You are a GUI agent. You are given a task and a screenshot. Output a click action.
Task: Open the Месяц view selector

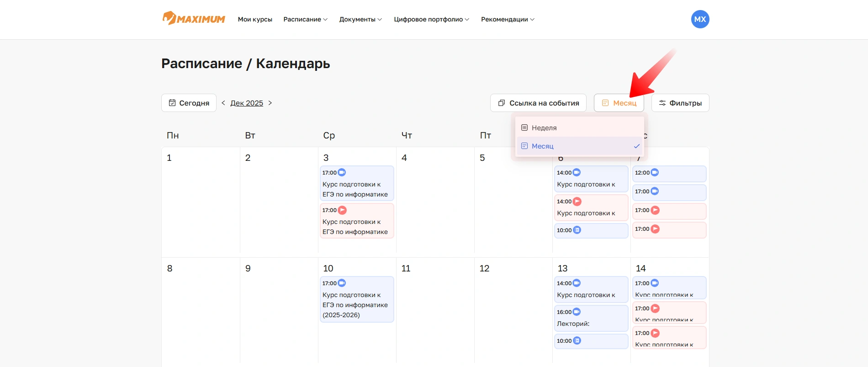(619, 103)
